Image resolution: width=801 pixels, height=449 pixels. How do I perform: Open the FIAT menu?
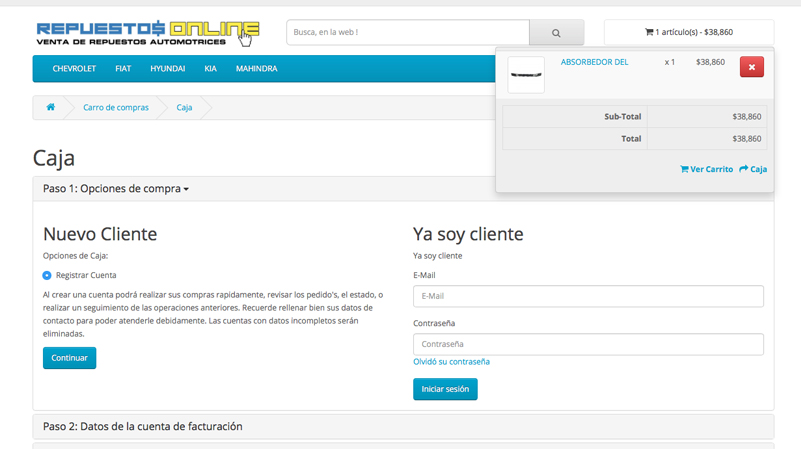(123, 68)
